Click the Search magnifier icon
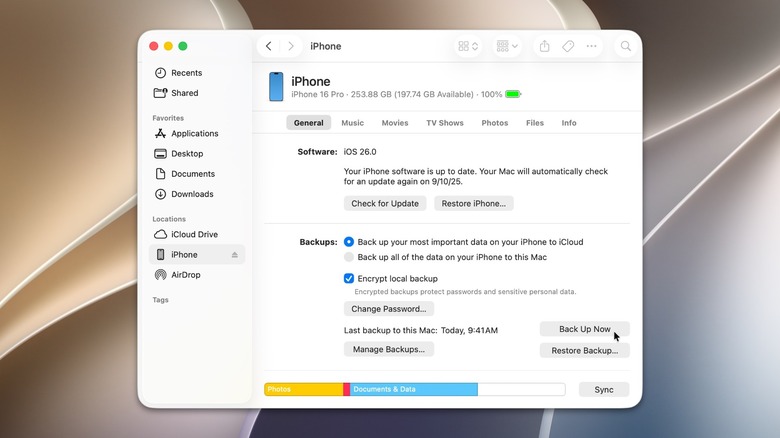This screenshot has width=780, height=438. (626, 46)
